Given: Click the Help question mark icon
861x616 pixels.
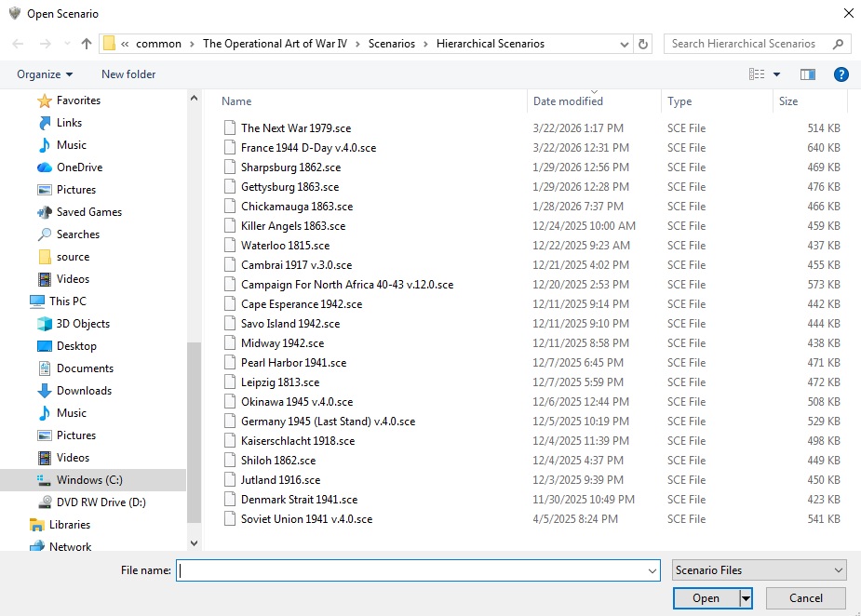Looking at the screenshot, I should coord(841,74).
